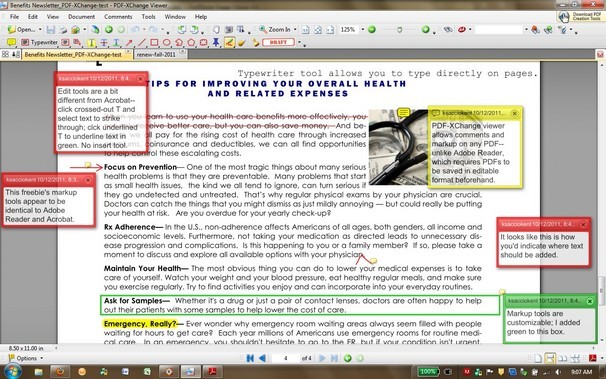Screen dimensions: 606x379
Task: Close the green Markup tools note popup
Action: [x=590, y=301]
